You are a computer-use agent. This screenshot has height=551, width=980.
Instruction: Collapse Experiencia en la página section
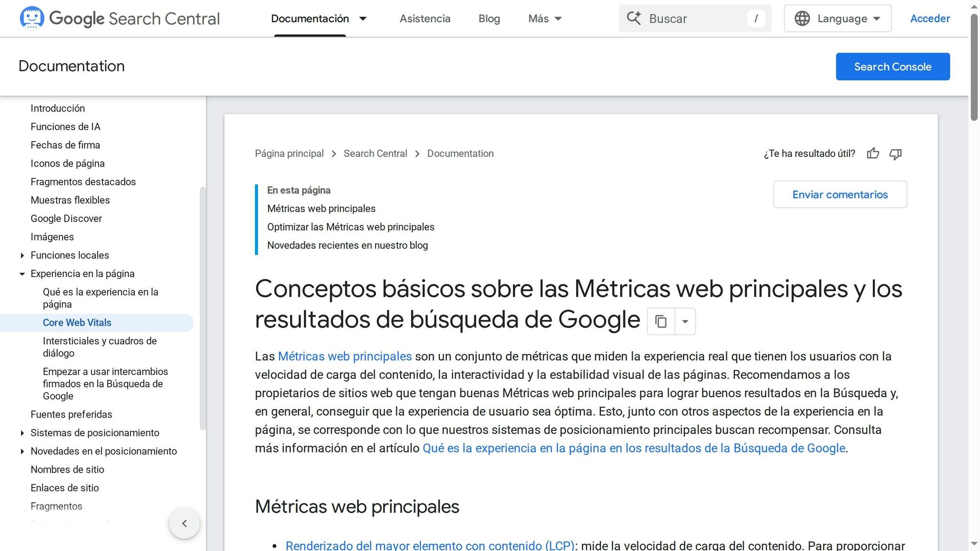coord(22,274)
